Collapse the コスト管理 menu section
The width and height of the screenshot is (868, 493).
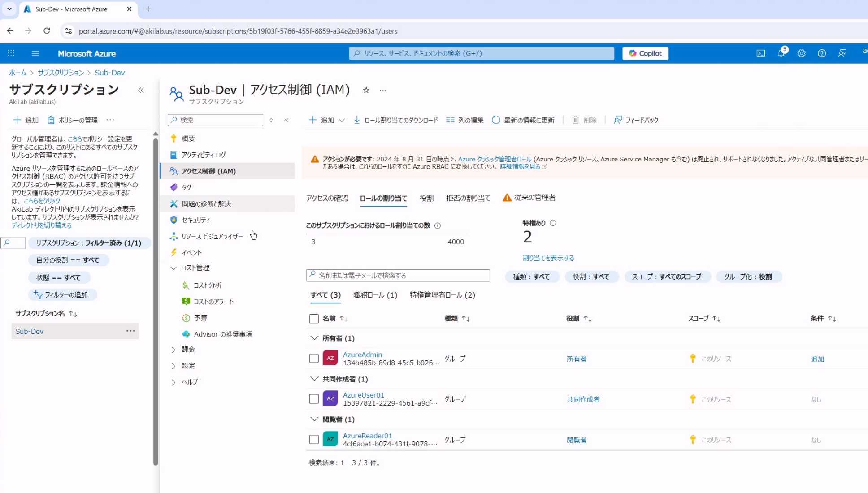(174, 268)
